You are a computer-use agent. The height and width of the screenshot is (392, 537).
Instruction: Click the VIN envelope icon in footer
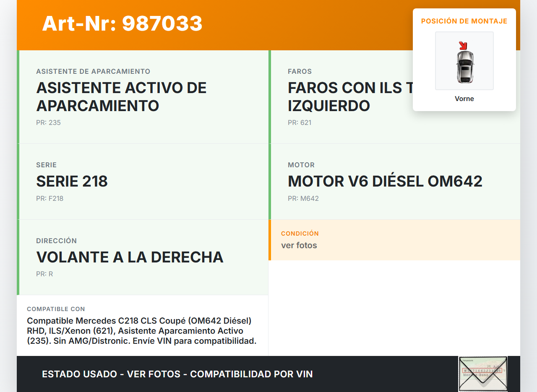482,374
